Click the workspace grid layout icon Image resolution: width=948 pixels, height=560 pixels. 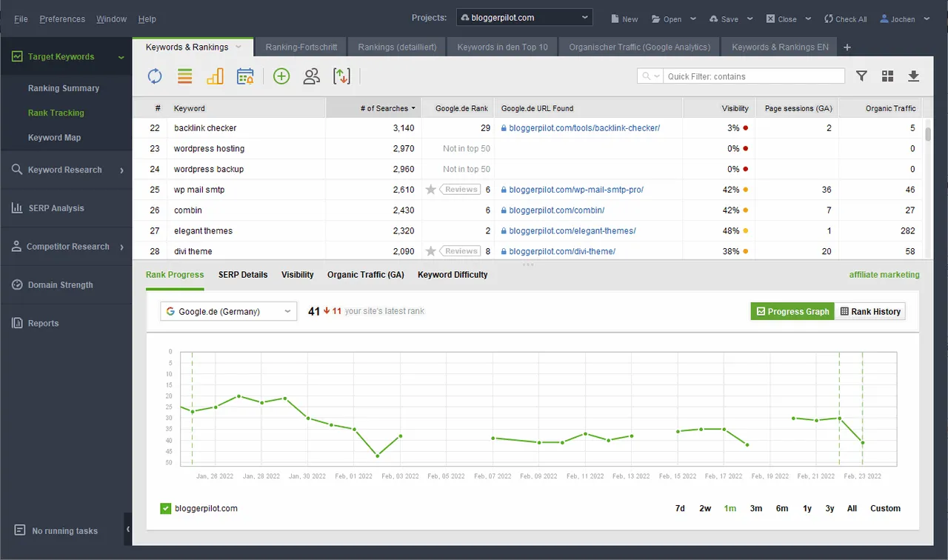(x=887, y=76)
